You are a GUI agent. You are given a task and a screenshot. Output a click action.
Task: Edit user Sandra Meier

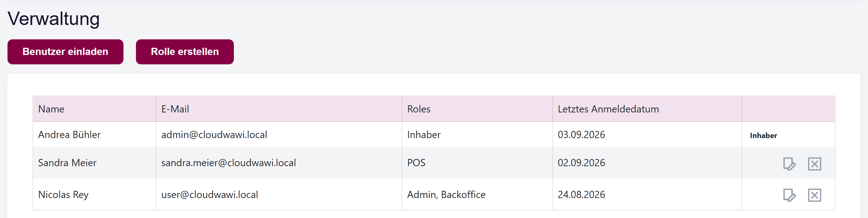[789, 164]
